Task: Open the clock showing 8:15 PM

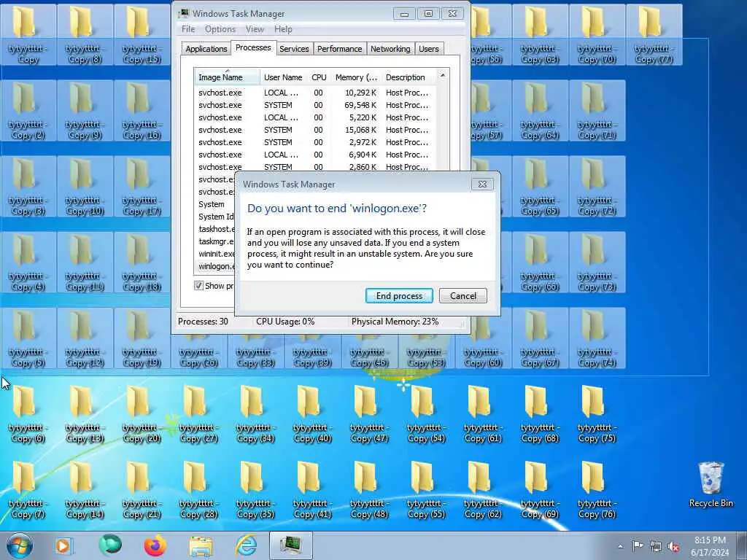Action: pyautogui.click(x=710, y=546)
